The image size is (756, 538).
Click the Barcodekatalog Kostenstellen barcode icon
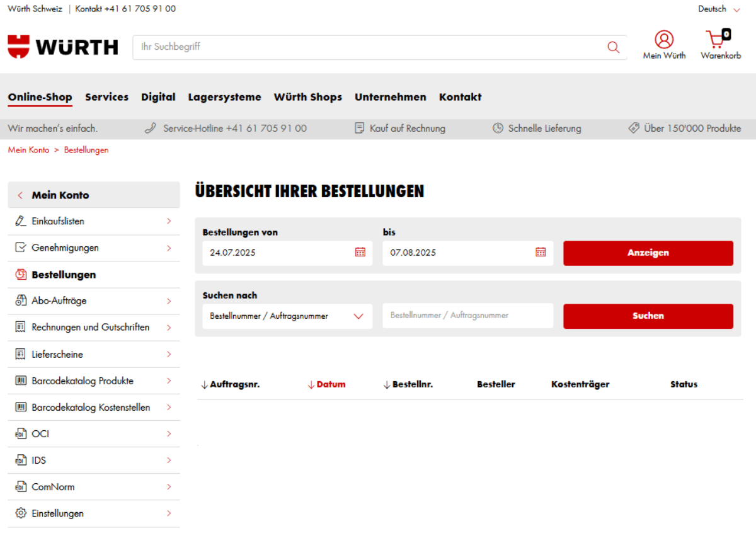click(x=20, y=407)
